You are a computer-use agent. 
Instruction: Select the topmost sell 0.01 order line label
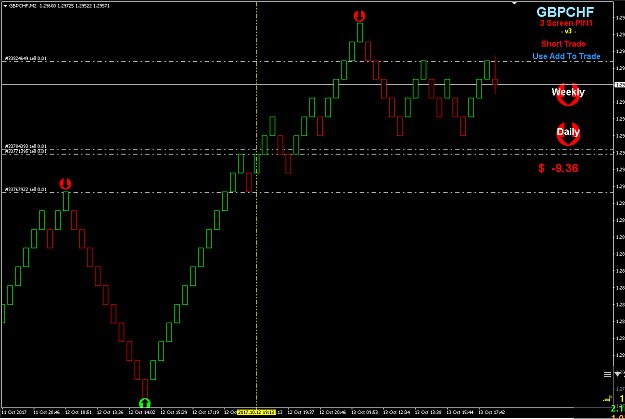[26, 59]
